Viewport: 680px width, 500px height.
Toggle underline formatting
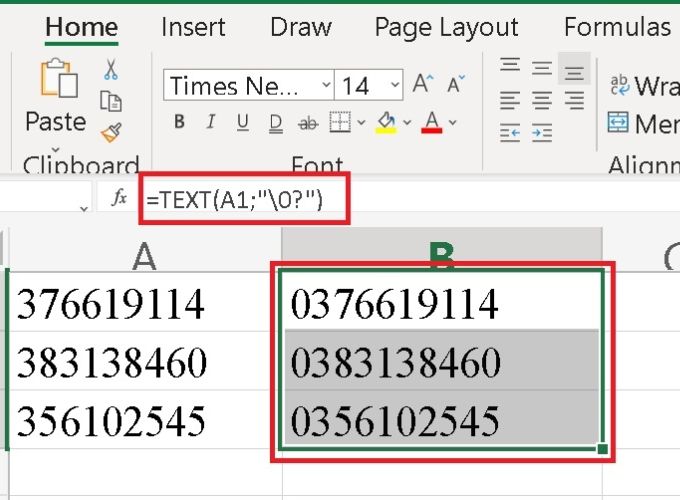pos(243,122)
